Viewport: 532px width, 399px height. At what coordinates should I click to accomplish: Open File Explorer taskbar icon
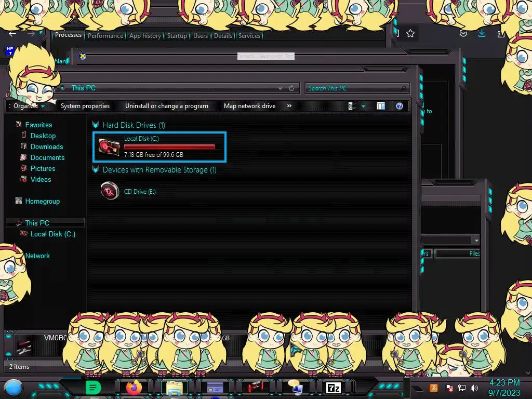(x=175, y=388)
